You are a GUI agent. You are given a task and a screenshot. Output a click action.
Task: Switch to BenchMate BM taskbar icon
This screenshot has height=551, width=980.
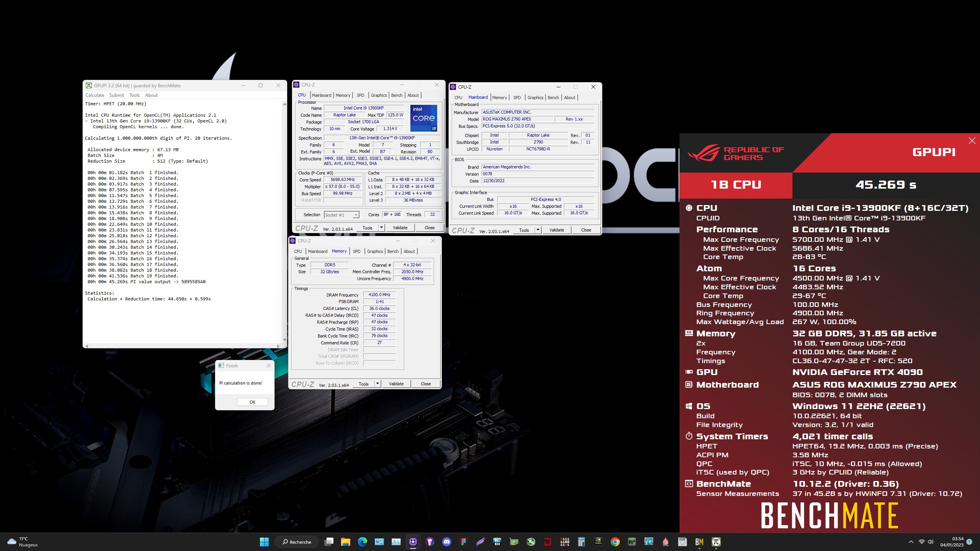click(699, 542)
